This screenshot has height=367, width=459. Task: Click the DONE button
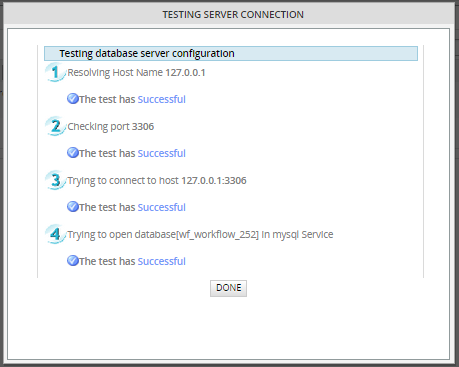[228, 288]
